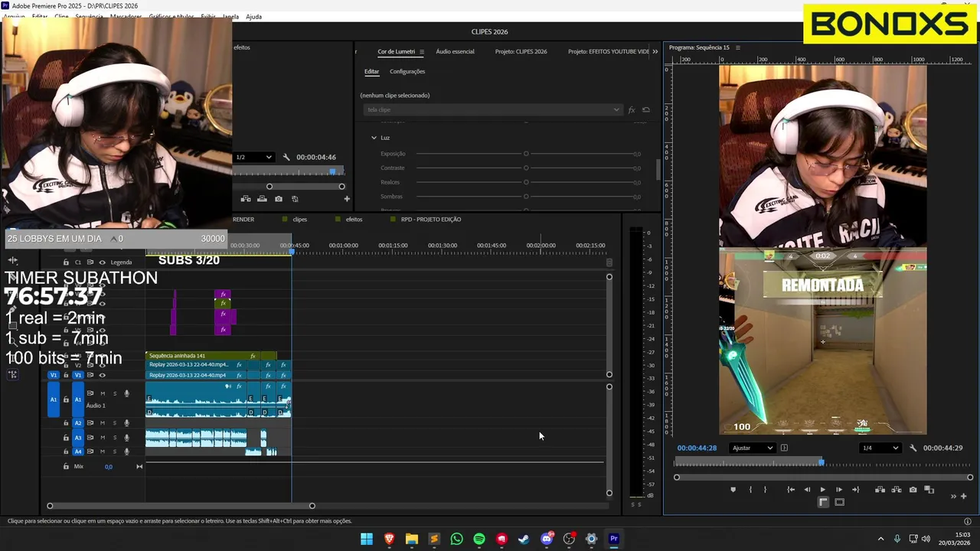Solo audio track A1

(x=115, y=393)
